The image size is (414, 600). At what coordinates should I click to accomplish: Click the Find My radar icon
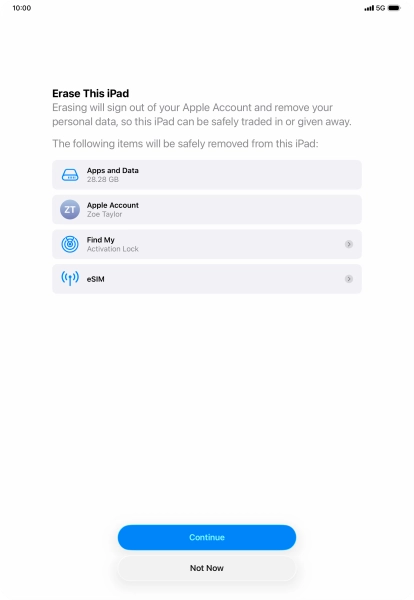coord(70,244)
